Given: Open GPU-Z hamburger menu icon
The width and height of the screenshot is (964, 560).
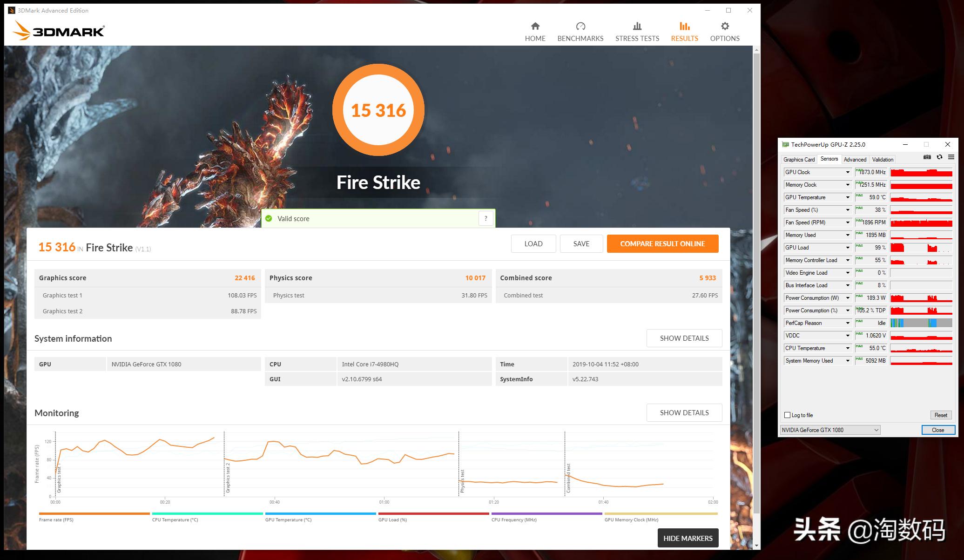Looking at the screenshot, I should coord(951,157).
